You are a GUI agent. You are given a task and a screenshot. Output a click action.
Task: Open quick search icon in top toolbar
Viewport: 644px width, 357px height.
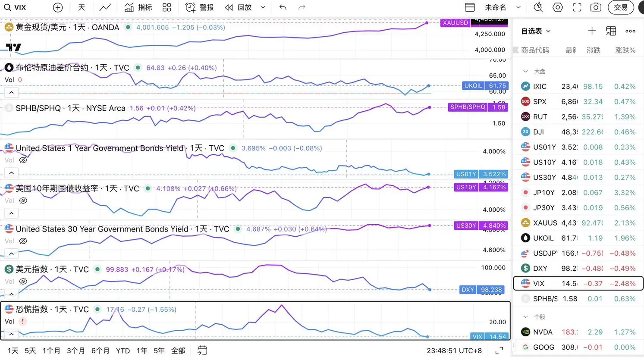(538, 7)
